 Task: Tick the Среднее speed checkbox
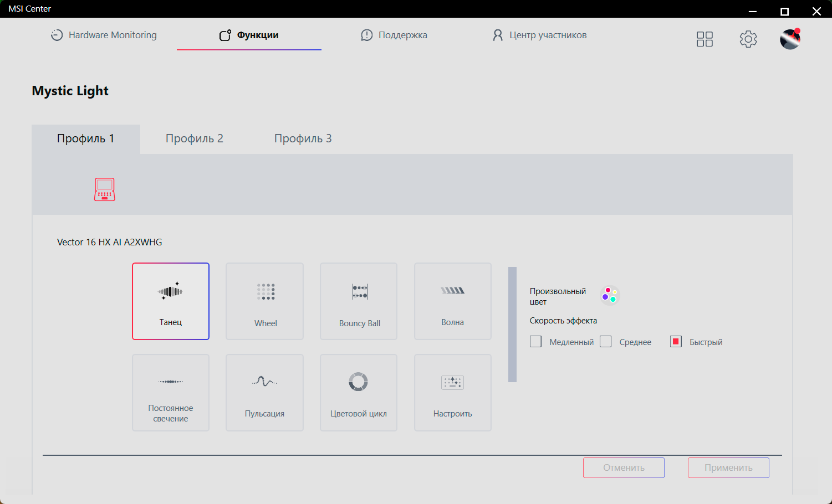[x=606, y=342]
